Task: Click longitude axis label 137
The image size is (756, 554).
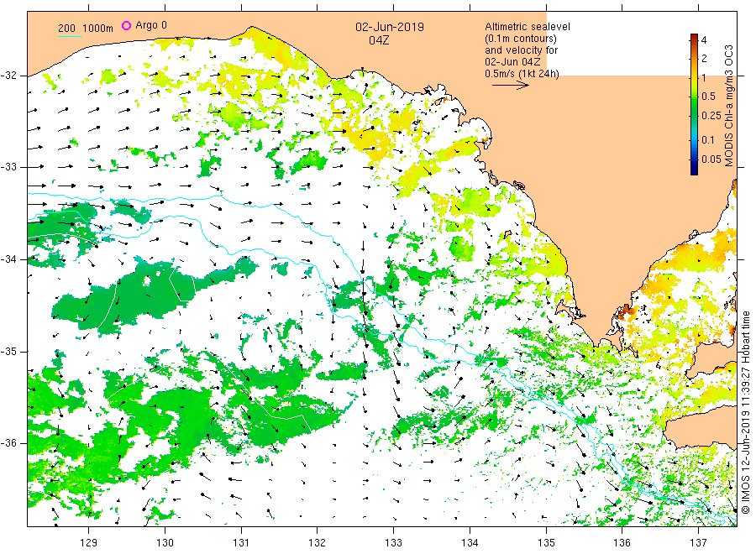Action: pos(698,543)
